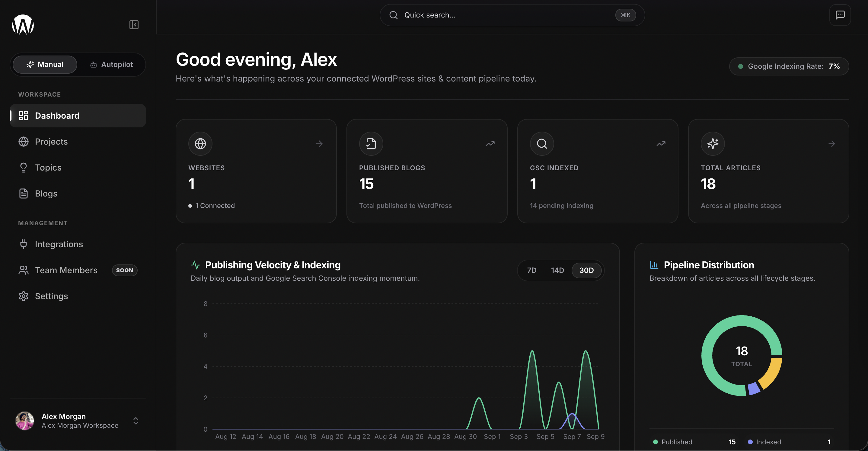Click the trend arrow on Published Blogs card

pyautogui.click(x=490, y=144)
